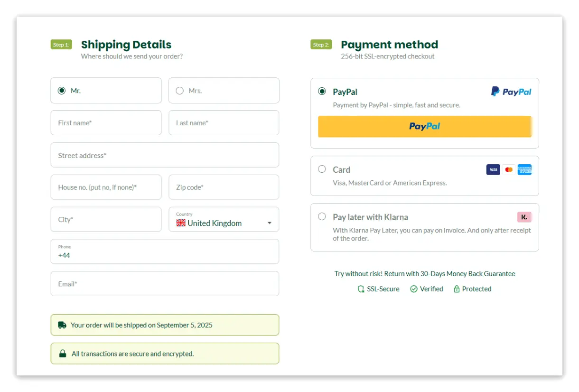The height and width of the screenshot is (392, 579).
Task: Select the Mrs. radio button
Action: [x=180, y=91]
